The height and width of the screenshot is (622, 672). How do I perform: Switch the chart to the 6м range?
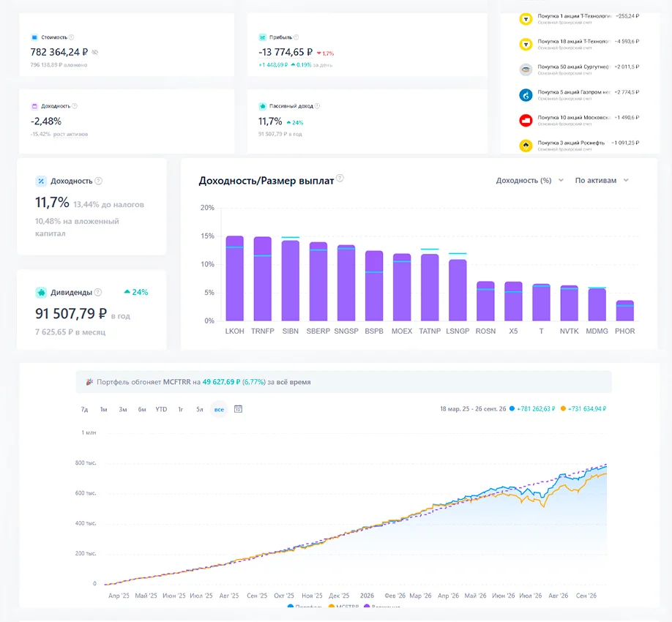point(142,410)
